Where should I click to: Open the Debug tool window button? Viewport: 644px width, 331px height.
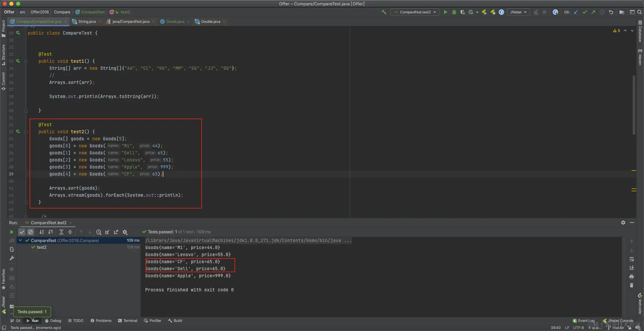53,321
